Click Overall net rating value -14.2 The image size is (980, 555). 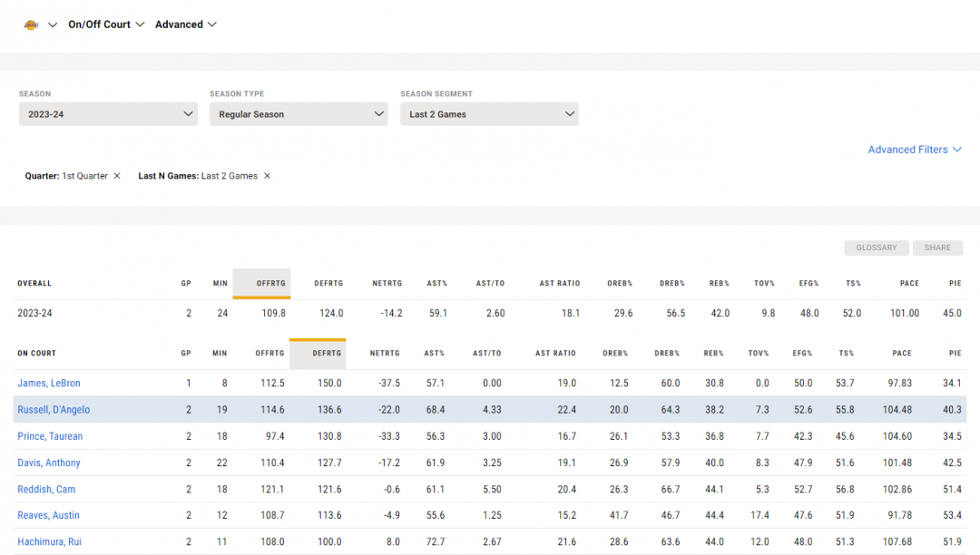click(x=391, y=314)
